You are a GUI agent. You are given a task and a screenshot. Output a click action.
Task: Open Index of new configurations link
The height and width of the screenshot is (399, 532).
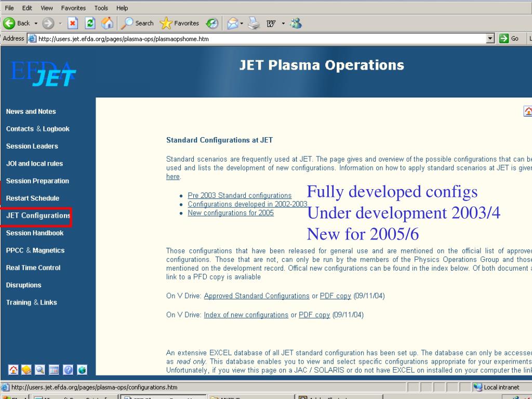(246, 315)
